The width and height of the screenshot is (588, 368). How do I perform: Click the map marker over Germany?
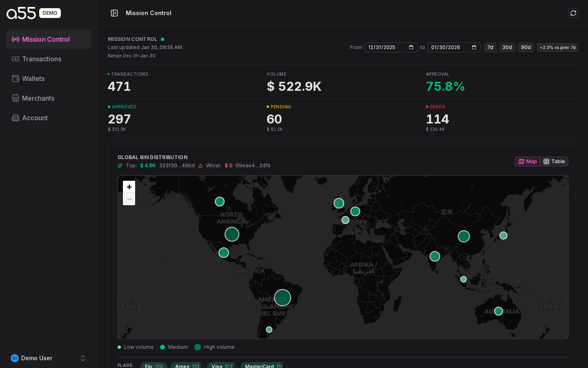(355, 211)
